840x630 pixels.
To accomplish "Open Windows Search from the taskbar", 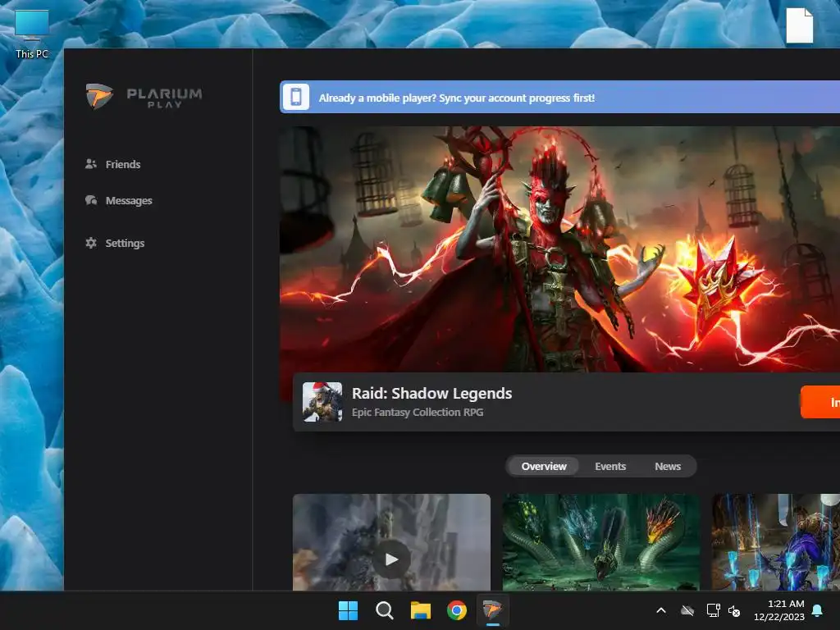I will [384, 610].
